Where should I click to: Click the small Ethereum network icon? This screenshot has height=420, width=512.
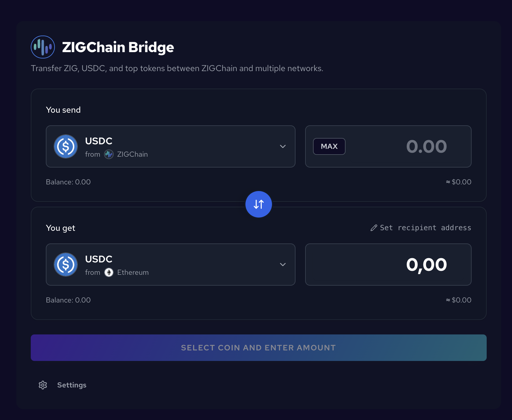[x=109, y=272]
